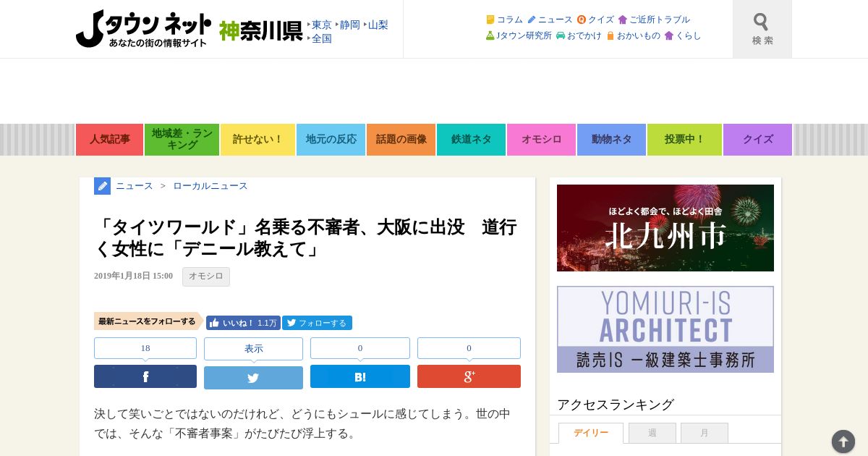The image size is (868, 456).
Task: Click the Jタウンネット site logo
Action: (144, 29)
